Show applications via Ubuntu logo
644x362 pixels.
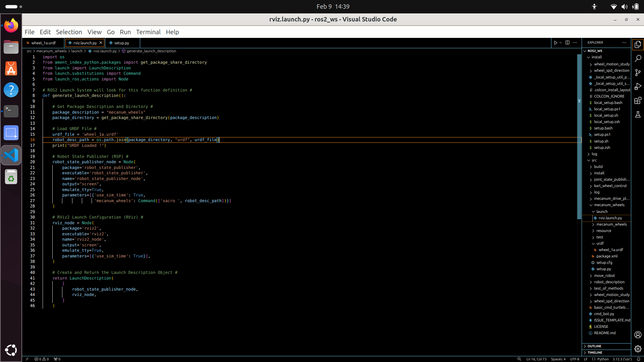[11, 350]
